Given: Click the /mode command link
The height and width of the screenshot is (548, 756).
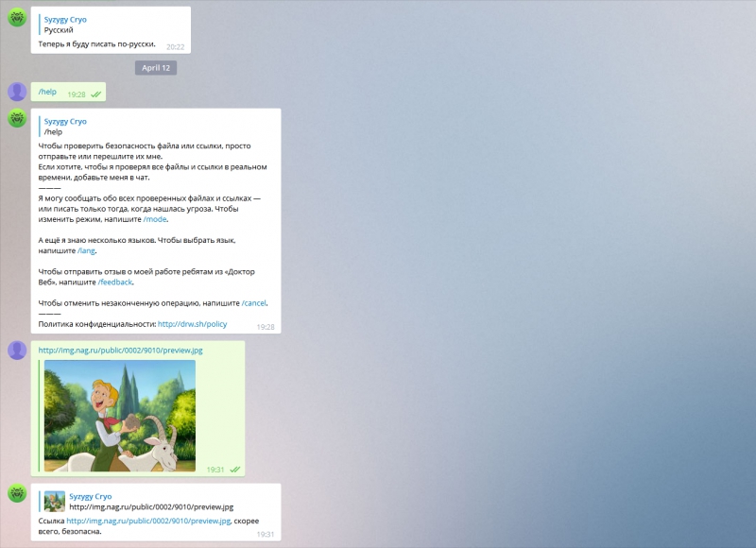Looking at the screenshot, I should coord(155,219).
